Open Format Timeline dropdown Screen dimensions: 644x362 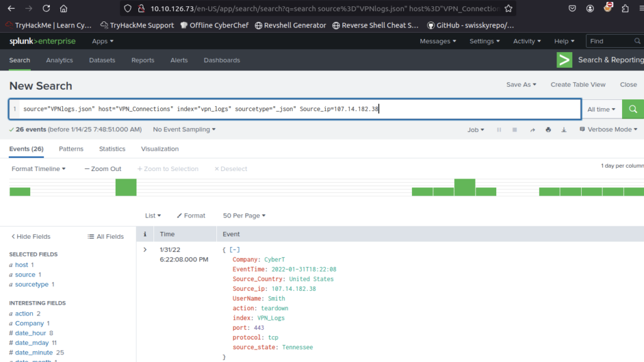(x=38, y=168)
